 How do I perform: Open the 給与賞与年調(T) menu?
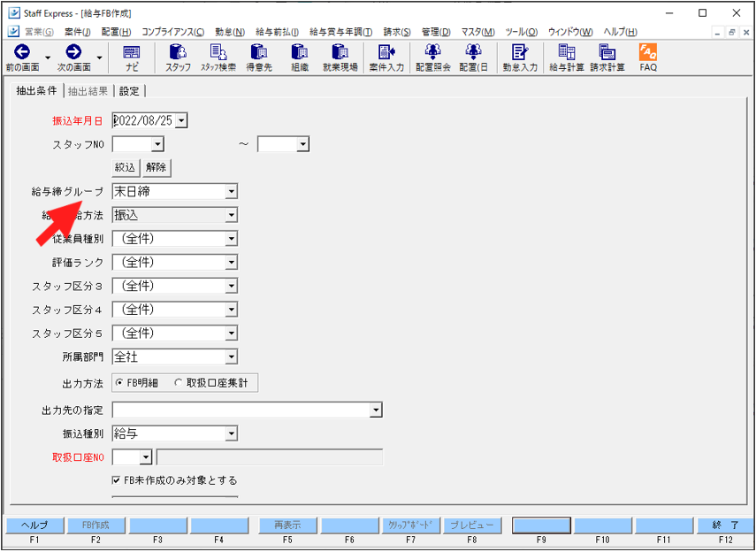(x=340, y=32)
